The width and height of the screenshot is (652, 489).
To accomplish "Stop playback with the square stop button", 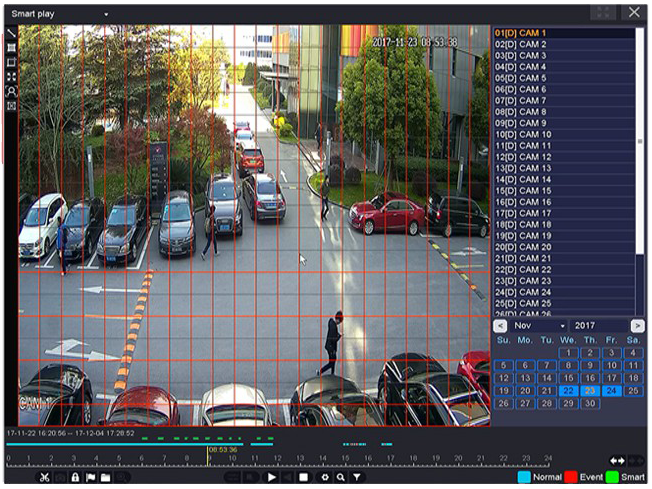I will click(304, 477).
